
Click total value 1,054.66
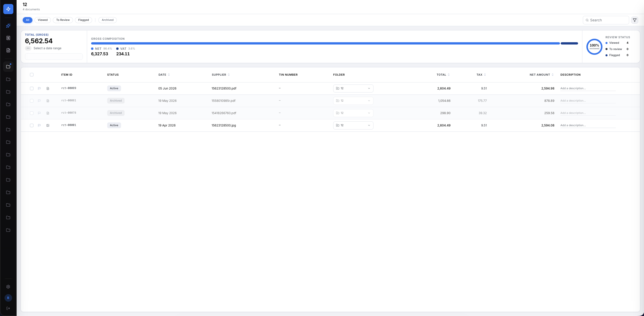point(444,101)
